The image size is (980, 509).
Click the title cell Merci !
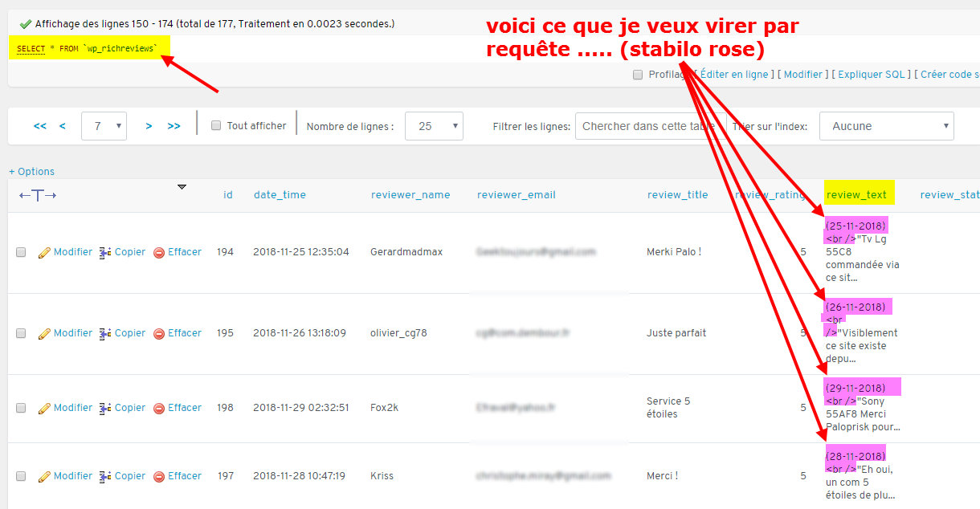(663, 476)
